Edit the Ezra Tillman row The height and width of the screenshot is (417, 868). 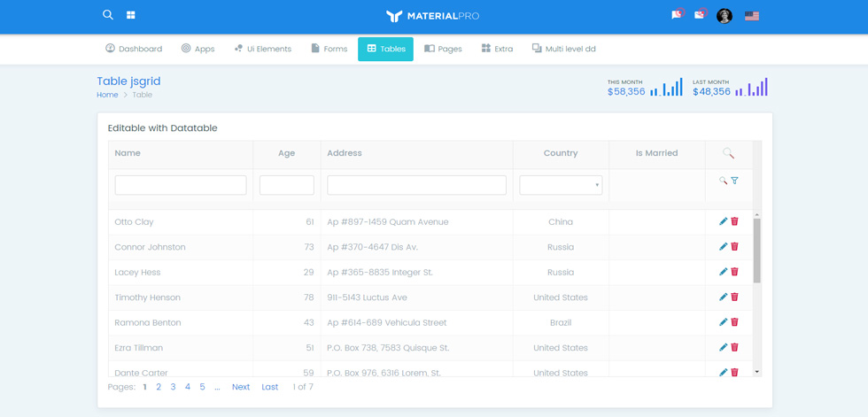(x=723, y=347)
